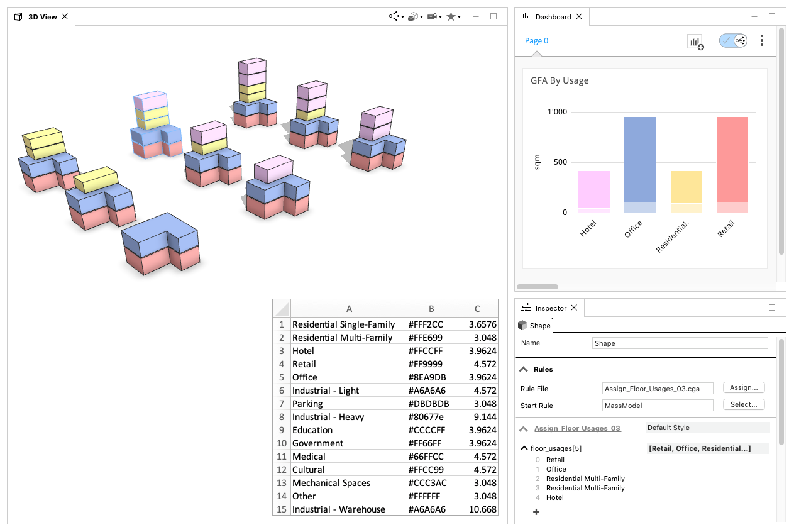The height and width of the screenshot is (532, 794).
Task: Open the Page 0 dashboard page
Action: (536, 41)
